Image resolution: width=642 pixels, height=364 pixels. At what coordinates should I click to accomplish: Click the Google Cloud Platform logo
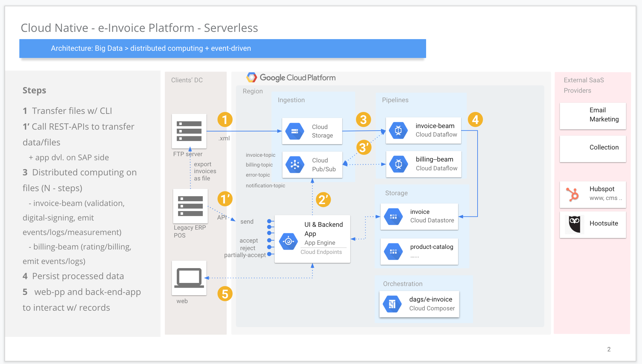point(252,77)
